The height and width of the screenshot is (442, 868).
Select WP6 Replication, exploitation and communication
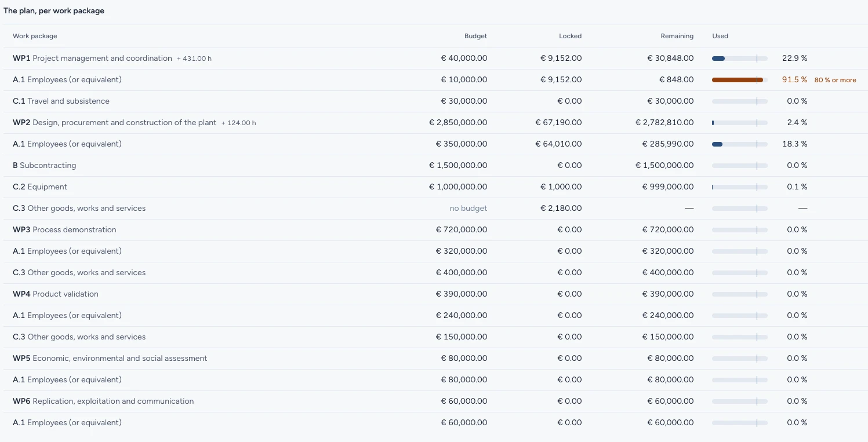point(434,401)
